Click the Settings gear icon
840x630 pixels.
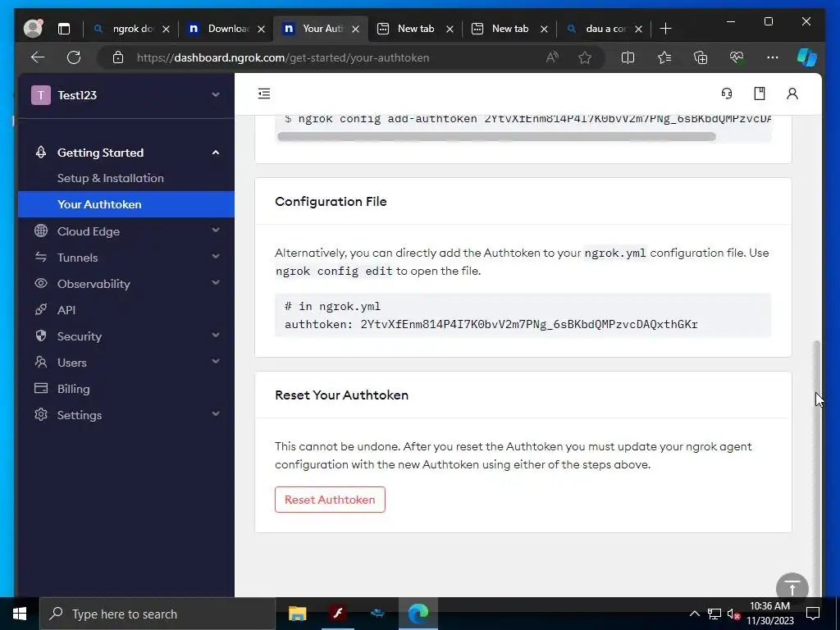click(x=41, y=414)
